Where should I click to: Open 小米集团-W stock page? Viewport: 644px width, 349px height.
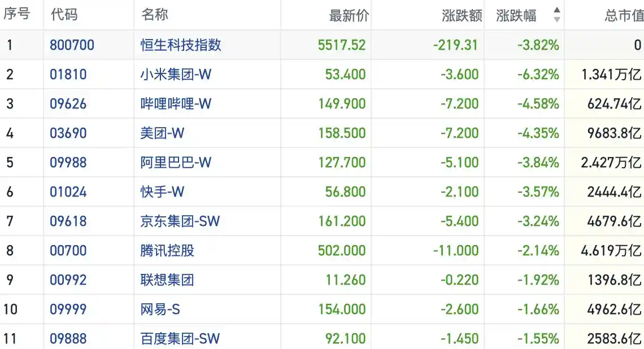point(176,75)
